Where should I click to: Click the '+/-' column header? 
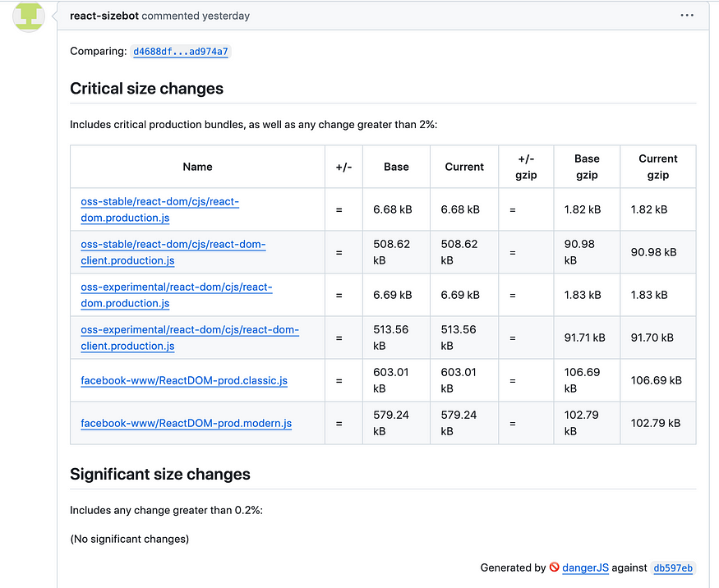[x=343, y=167]
